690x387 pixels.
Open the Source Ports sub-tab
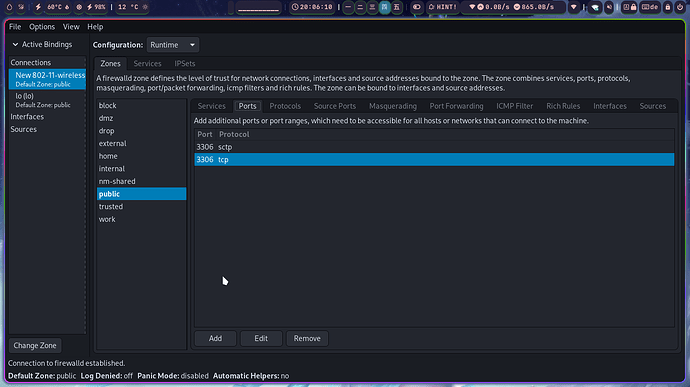pos(335,106)
